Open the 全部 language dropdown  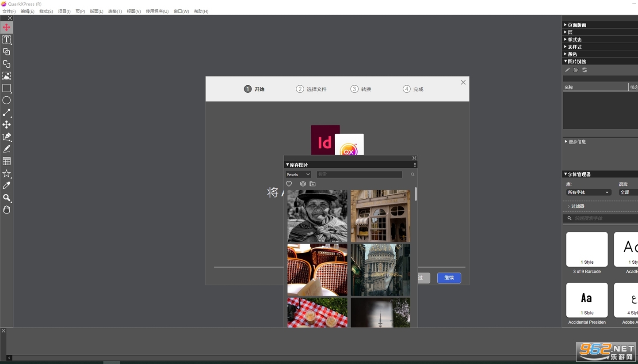click(x=628, y=192)
